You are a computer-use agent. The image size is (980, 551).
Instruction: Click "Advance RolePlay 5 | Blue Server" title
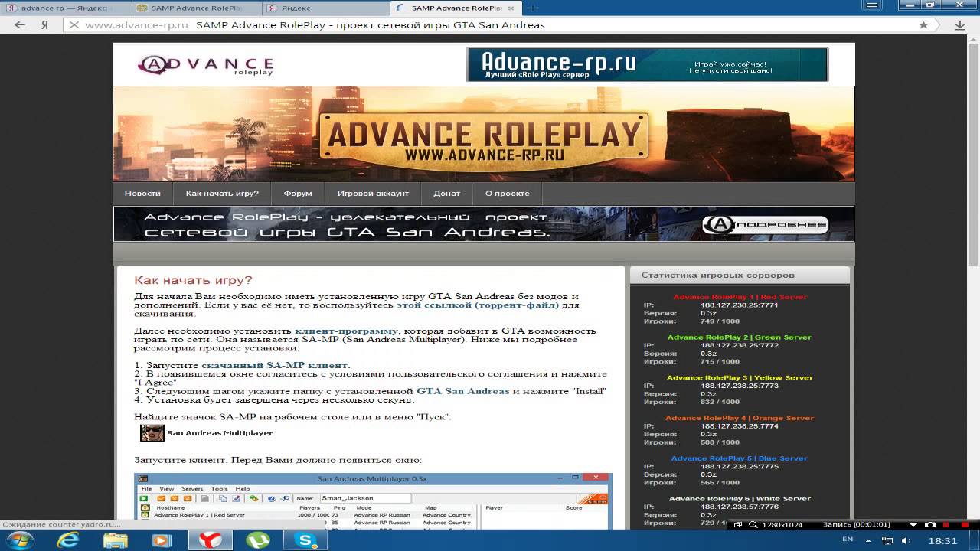click(x=740, y=458)
